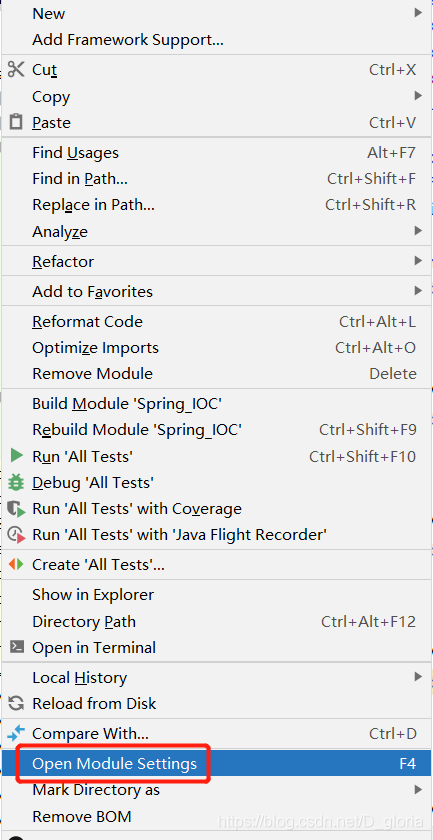Click the Create 'All Tests' icon

(x=16, y=564)
